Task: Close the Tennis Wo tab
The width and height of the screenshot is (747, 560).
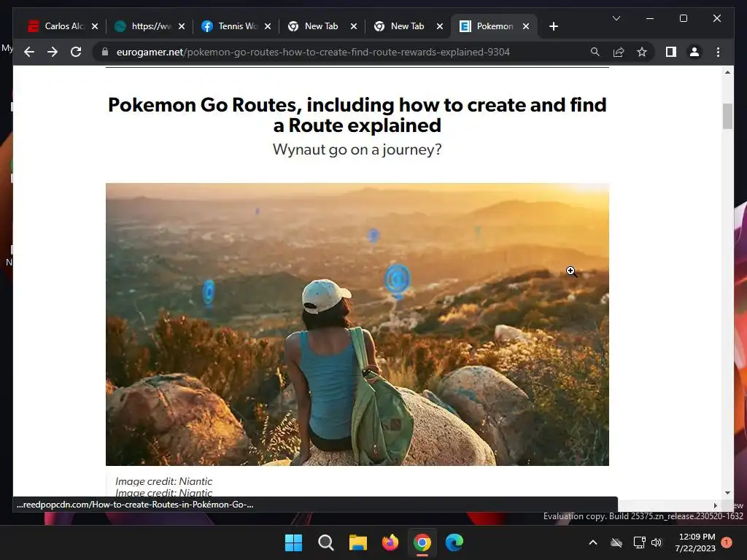Action: point(268,26)
